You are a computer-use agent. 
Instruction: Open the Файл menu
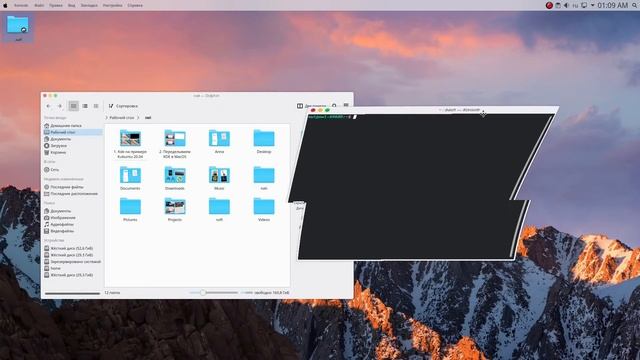coord(39,5)
